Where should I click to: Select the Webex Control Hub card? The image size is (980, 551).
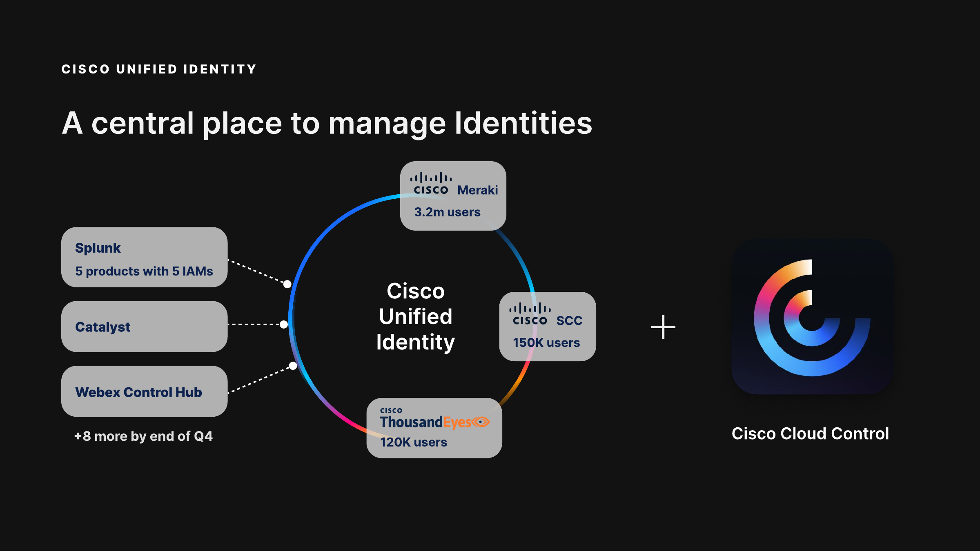145,391
